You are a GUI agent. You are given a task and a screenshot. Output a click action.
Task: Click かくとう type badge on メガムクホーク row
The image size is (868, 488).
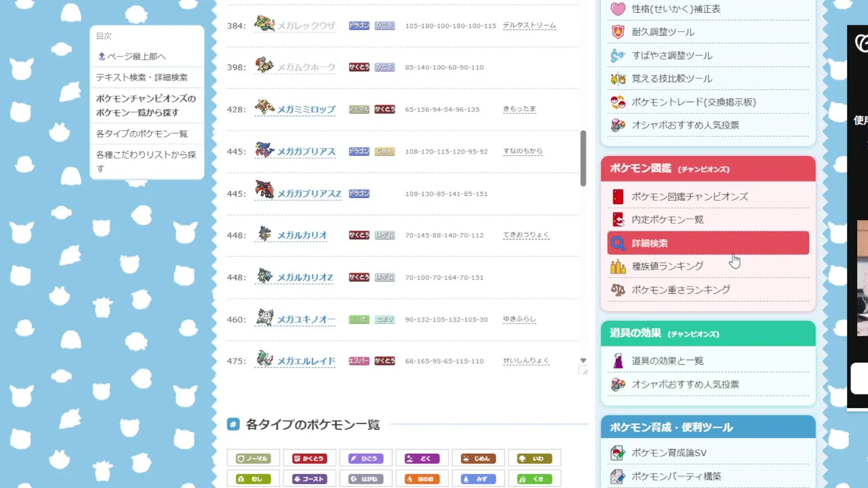[359, 68]
